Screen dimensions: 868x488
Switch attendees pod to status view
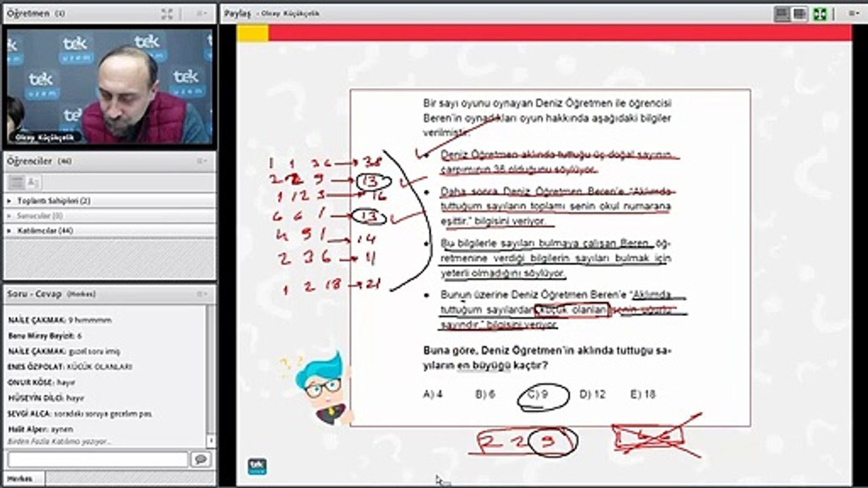tap(33, 182)
